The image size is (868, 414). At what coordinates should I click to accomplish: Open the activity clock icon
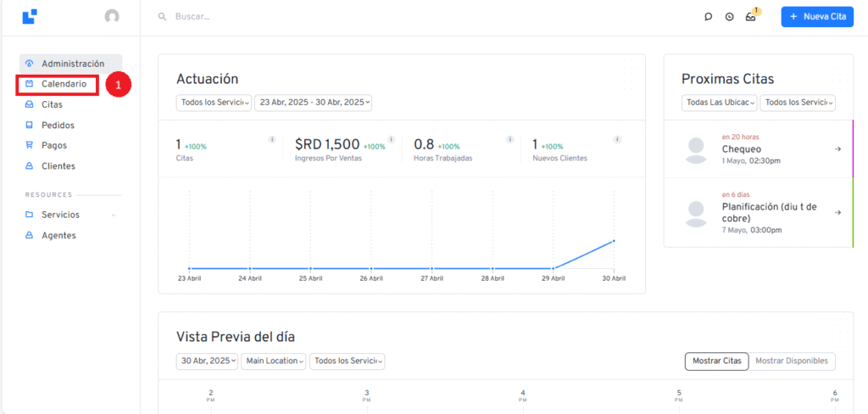point(729,17)
